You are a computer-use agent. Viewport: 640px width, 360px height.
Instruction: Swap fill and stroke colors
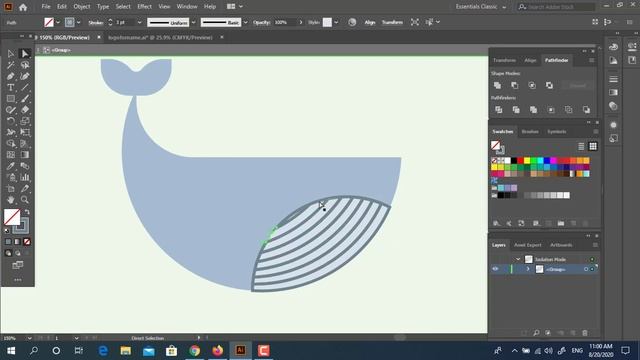pyautogui.click(x=27, y=212)
